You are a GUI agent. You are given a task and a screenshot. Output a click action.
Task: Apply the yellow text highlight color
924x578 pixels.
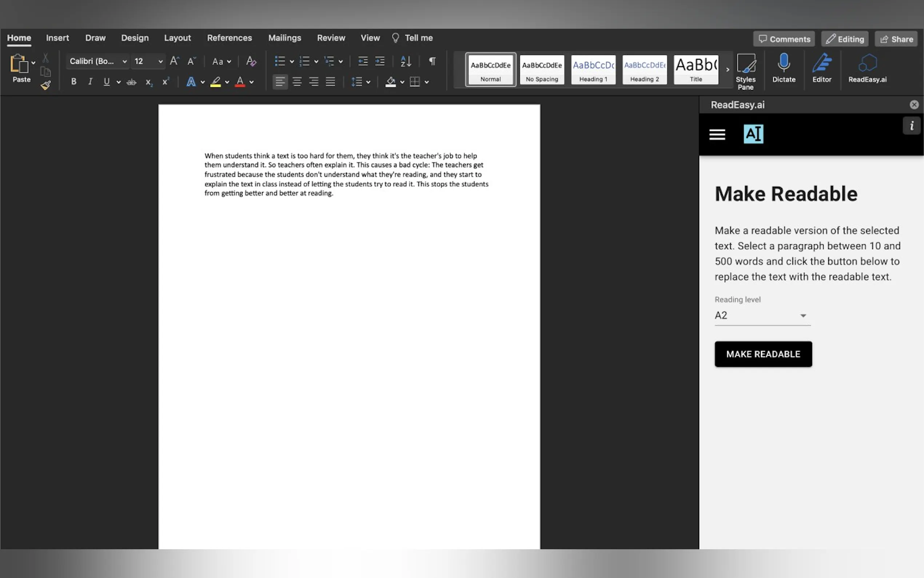(x=215, y=82)
